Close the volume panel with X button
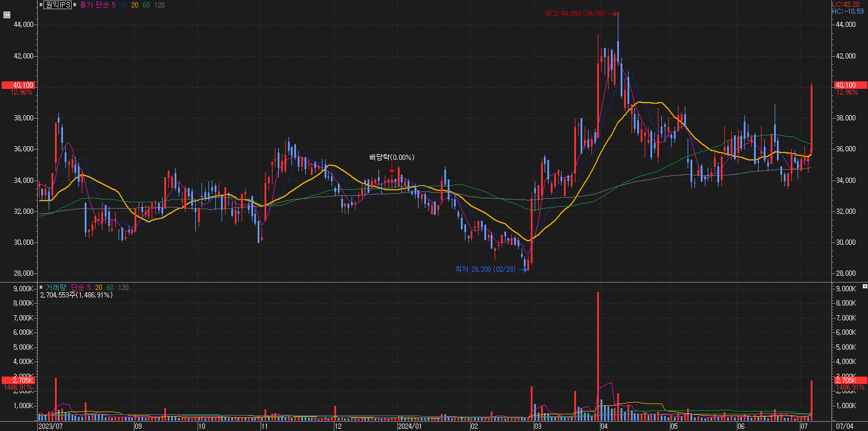 pos(865,285)
